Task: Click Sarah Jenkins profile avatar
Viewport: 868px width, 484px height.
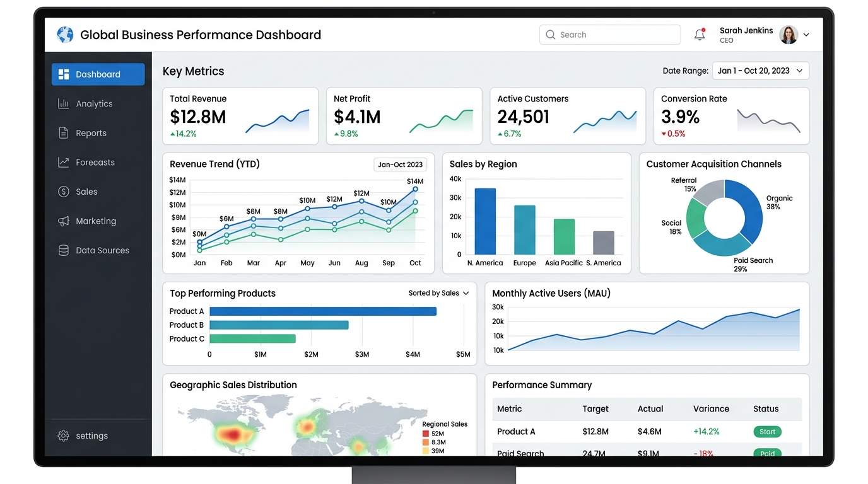Action: click(789, 35)
